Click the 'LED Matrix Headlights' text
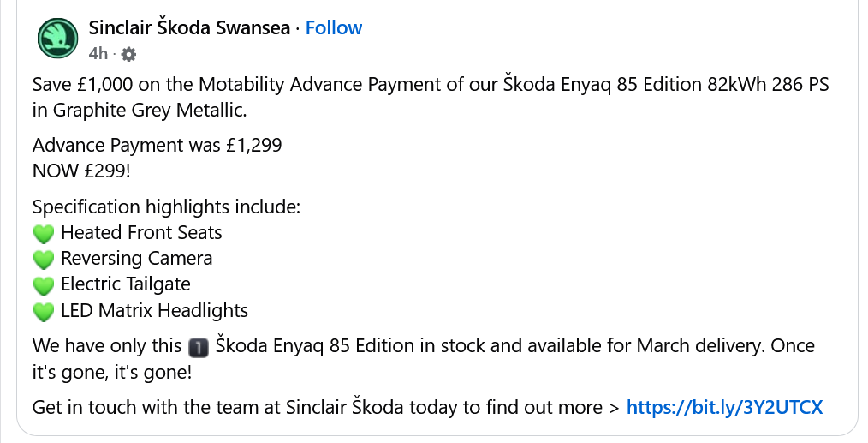The width and height of the screenshot is (868, 443). click(x=154, y=310)
